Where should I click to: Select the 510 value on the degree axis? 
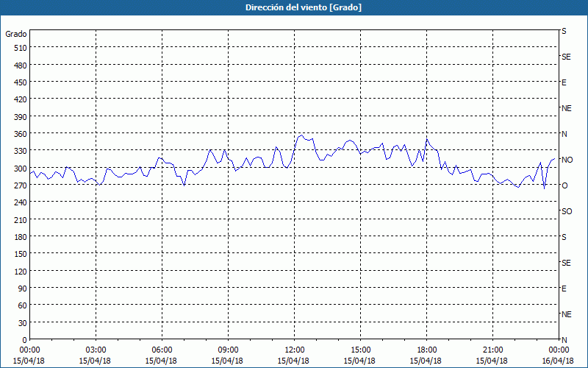(x=21, y=48)
